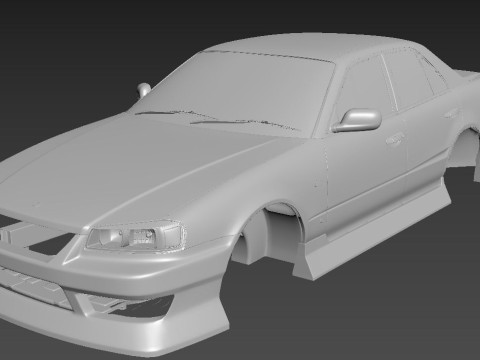Select the headlight on the car model
480x360 pixels.
pyautogui.click(x=135, y=236)
